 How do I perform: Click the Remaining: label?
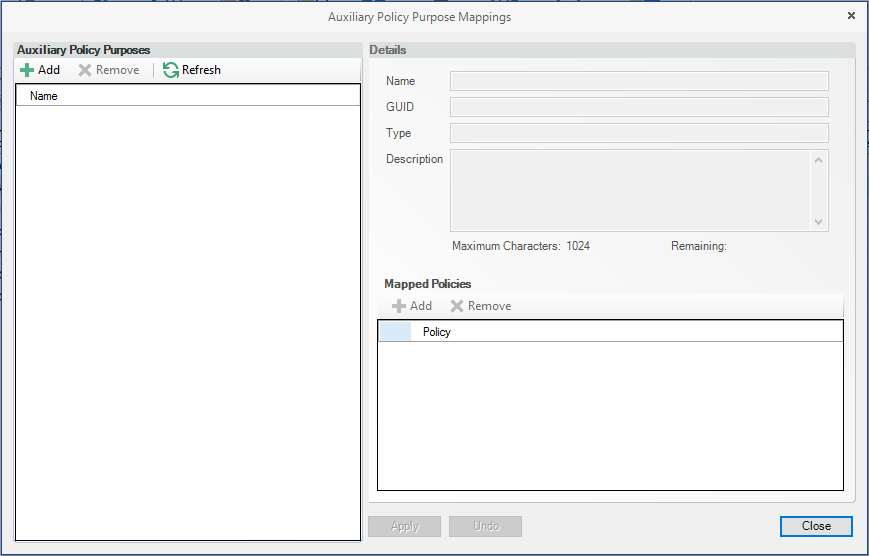click(x=698, y=246)
